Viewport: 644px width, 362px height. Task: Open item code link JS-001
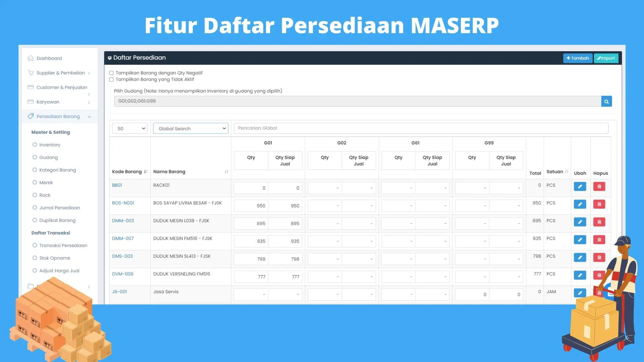(x=119, y=292)
